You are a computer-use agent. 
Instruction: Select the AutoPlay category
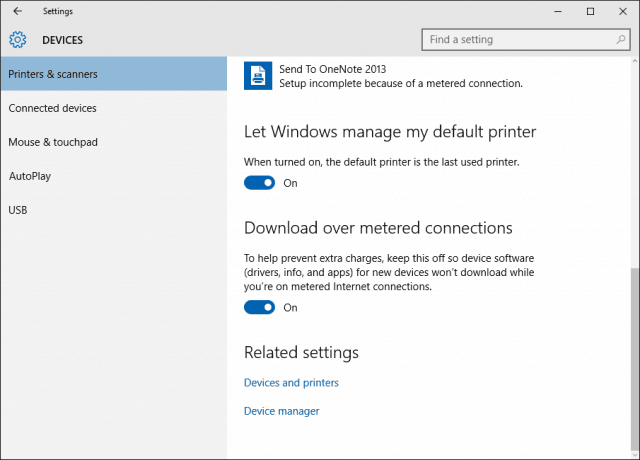(x=114, y=176)
